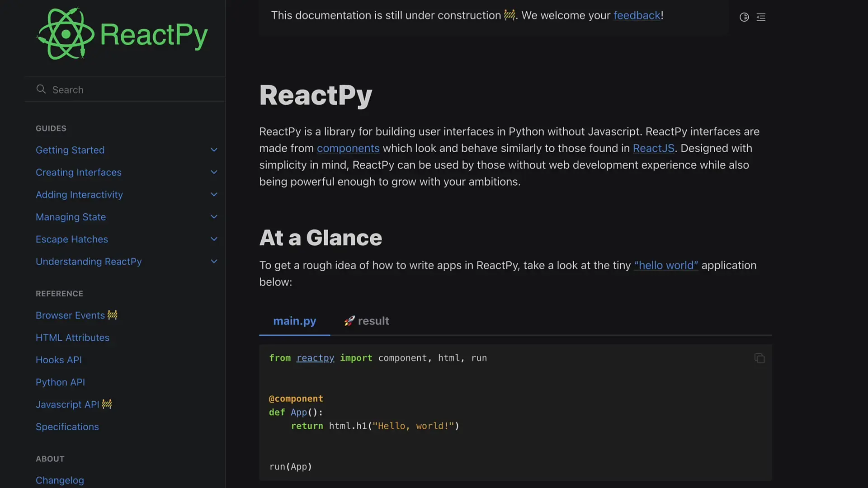Click construction emoji beside Browser Events
The width and height of the screenshot is (868, 488).
(113, 315)
